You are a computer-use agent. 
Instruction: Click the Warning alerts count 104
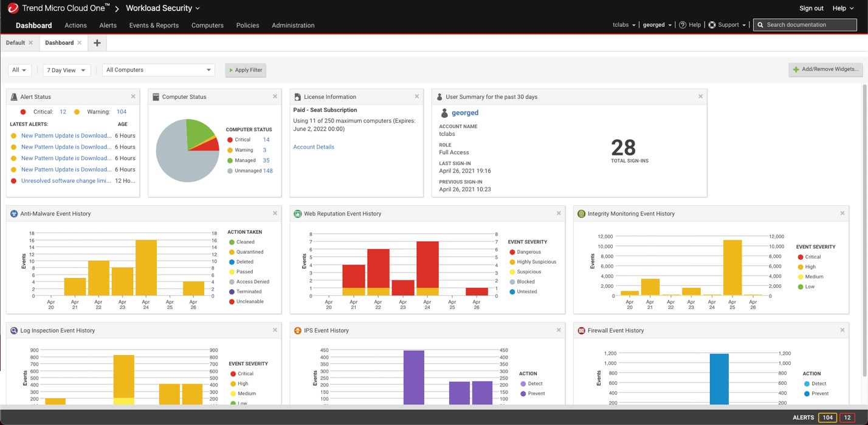point(122,112)
